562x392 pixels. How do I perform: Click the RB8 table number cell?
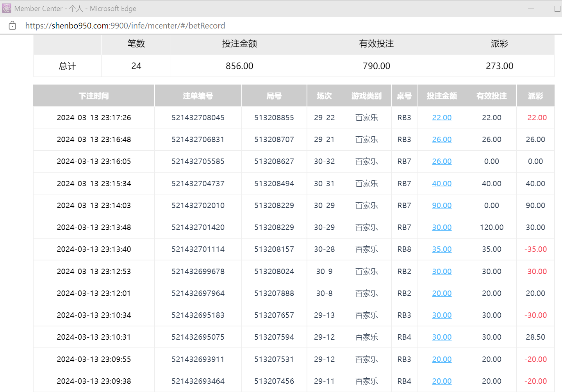pyautogui.click(x=404, y=249)
